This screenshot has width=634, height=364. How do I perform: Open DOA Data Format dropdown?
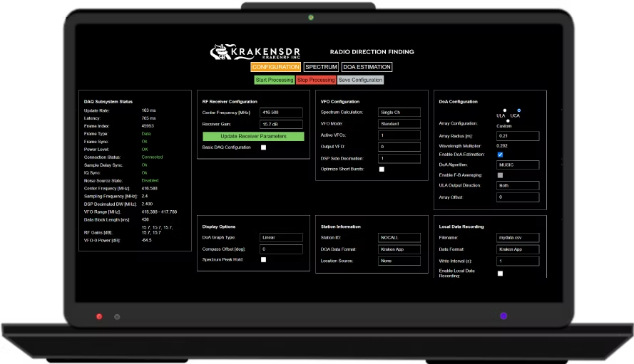pyautogui.click(x=399, y=249)
